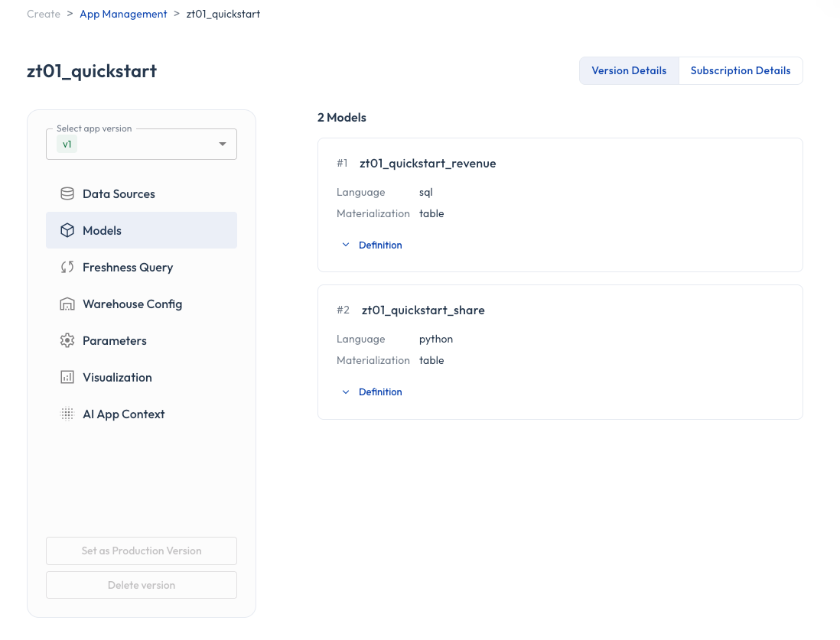
Task: Go to App Management breadcrumb link
Action: 123,14
